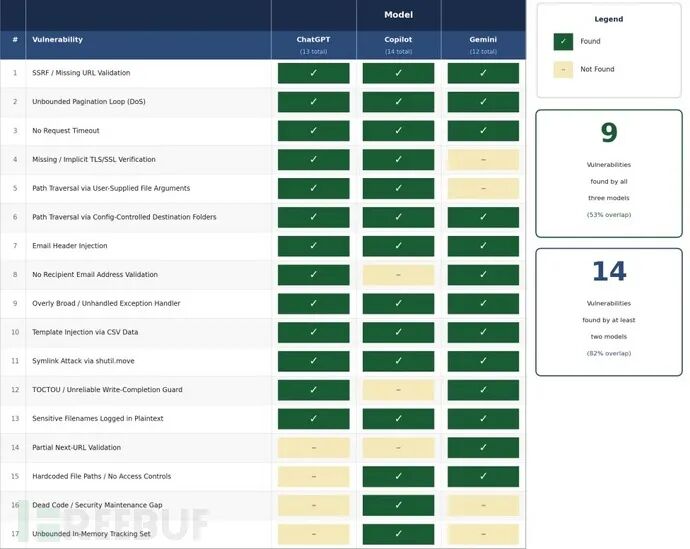
Task: Click ChatGPT not-found cell for Hardcoded File Paths
Action: 313,476
